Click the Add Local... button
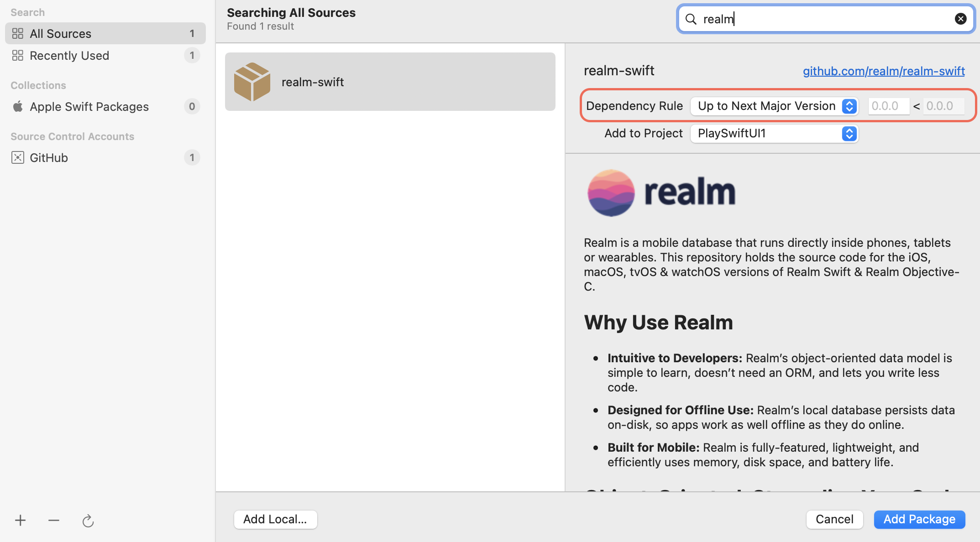Viewport: 980px width, 542px height. click(x=275, y=519)
